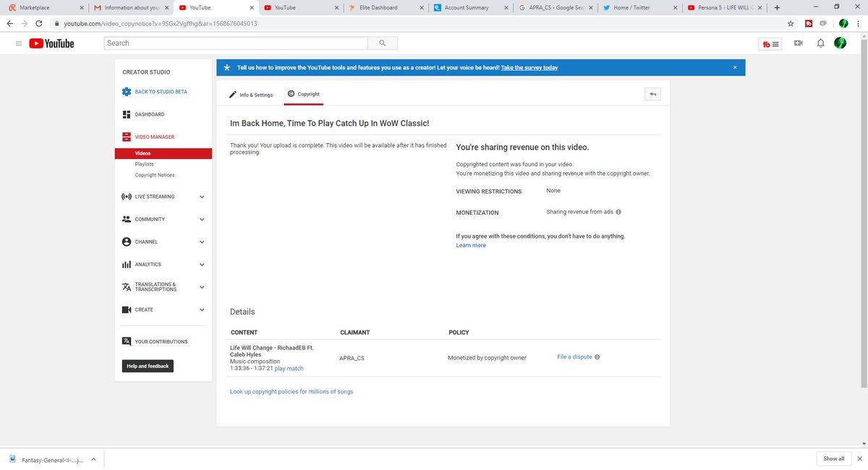Close the Marketplace browser tab
Image resolution: width=868 pixels, height=470 pixels.
pyautogui.click(x=80, y=8)
